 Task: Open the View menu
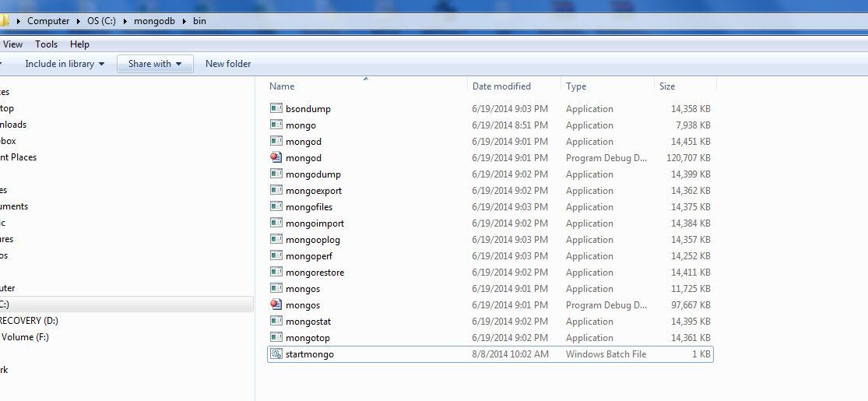[x=12, y=44]
